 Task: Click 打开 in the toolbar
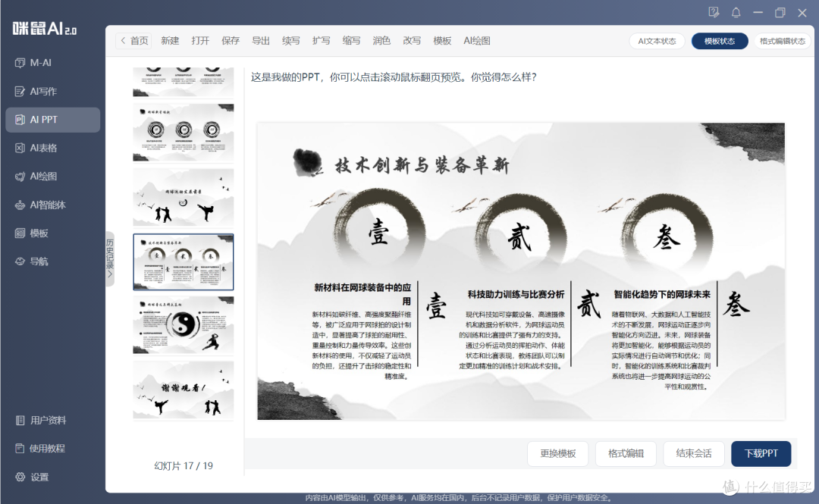coord(200,41)
